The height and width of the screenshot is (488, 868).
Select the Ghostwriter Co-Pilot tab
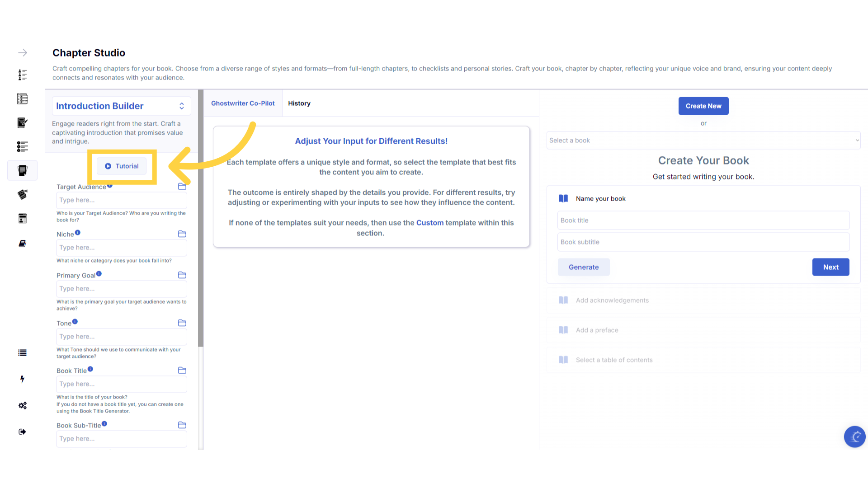click(243, 103)
